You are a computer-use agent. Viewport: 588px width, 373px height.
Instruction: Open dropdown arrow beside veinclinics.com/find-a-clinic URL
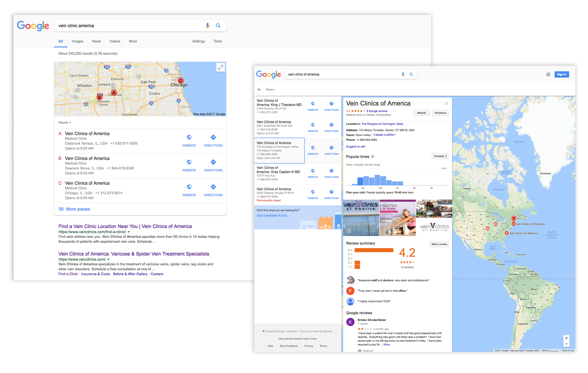point(129,232)
